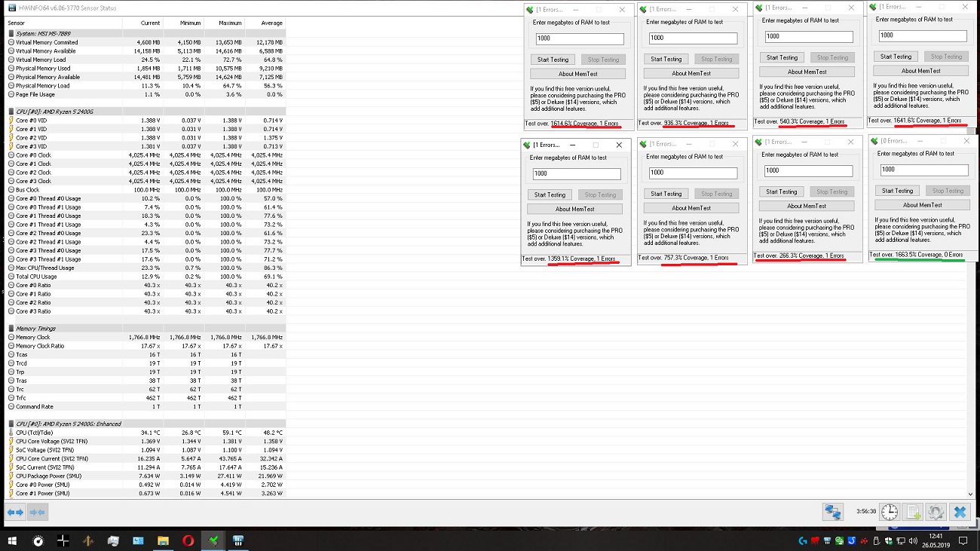Open HWiNFO remote network monitors icon
The height and width of the screenshot is (551, 980).
coord(832,512)
